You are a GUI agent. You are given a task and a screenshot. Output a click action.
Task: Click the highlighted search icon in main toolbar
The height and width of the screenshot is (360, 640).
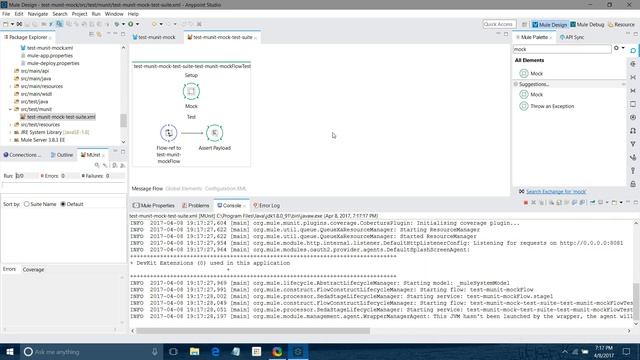click(60, 24)
